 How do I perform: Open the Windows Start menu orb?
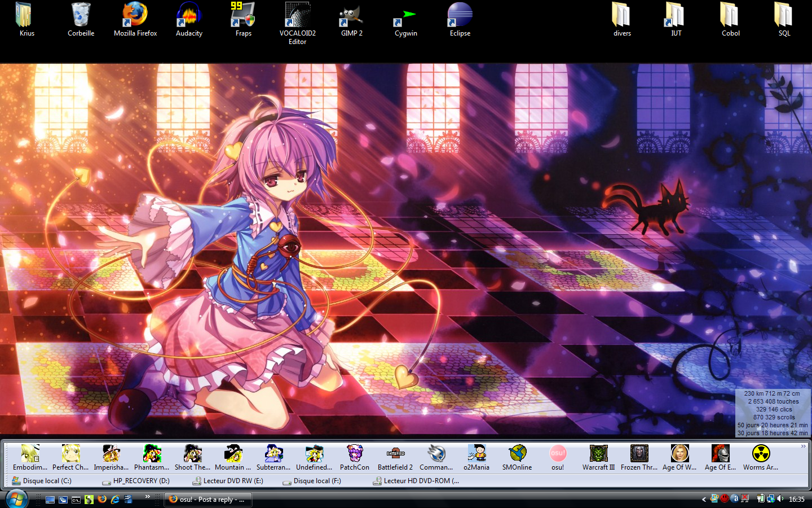(17, 499)
